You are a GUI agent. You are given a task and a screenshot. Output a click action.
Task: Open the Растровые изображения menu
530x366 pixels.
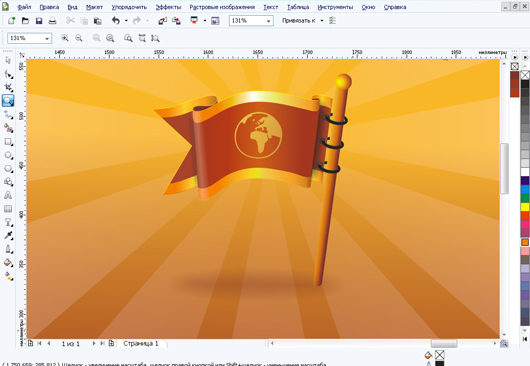point(222,7)
